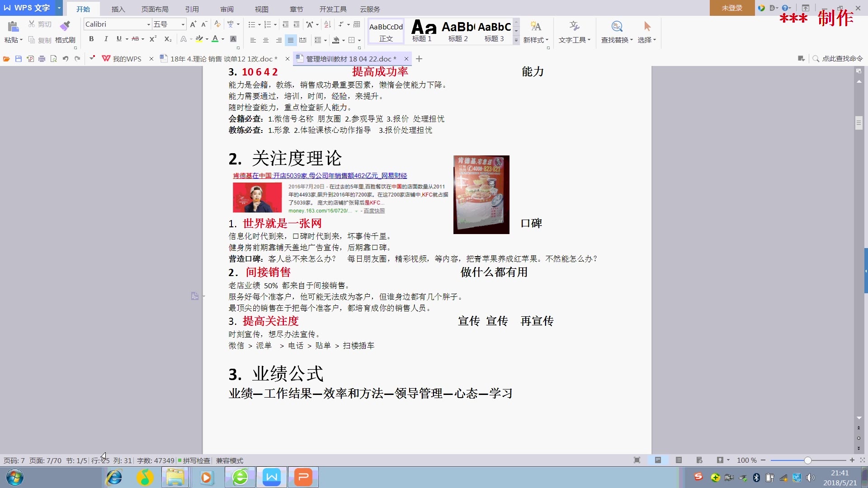
Task: Apply subscript with the X₂ icon
Action: click(x=168, y=39)
